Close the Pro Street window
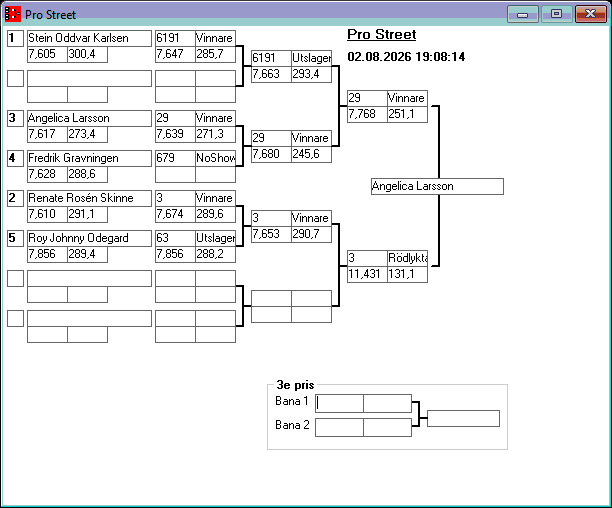The width and height of the screenshot is (612, 508). tap(590, 14)
